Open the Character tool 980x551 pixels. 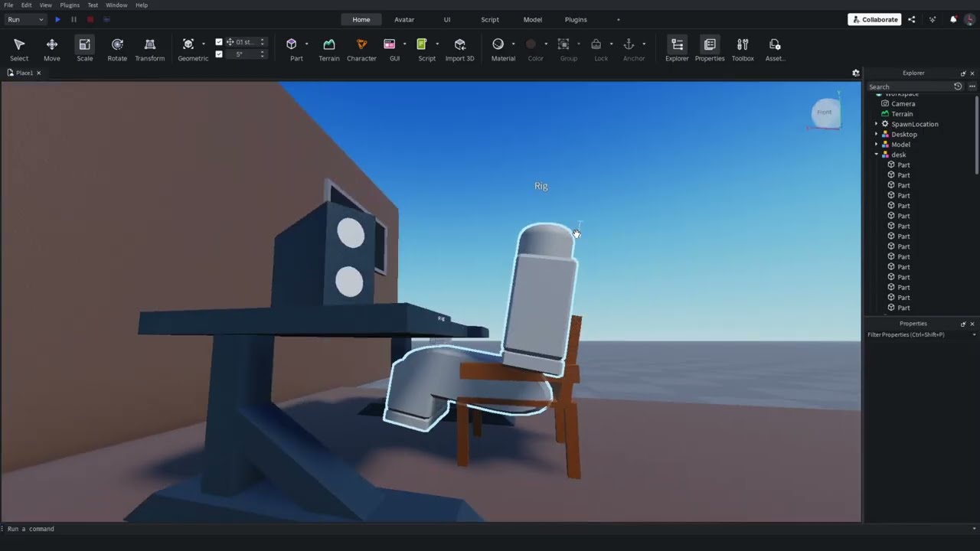[x=361, y=50]
